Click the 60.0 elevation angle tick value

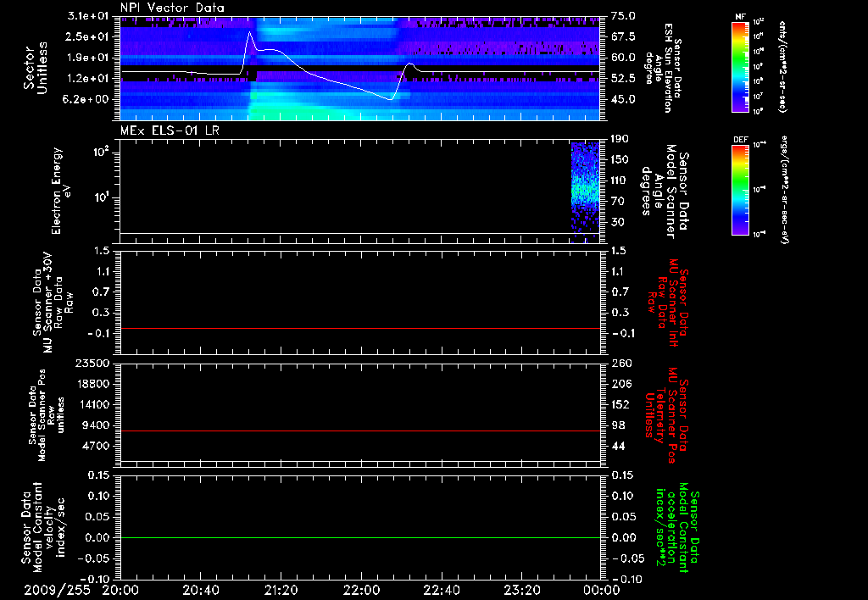click(623, 58)
